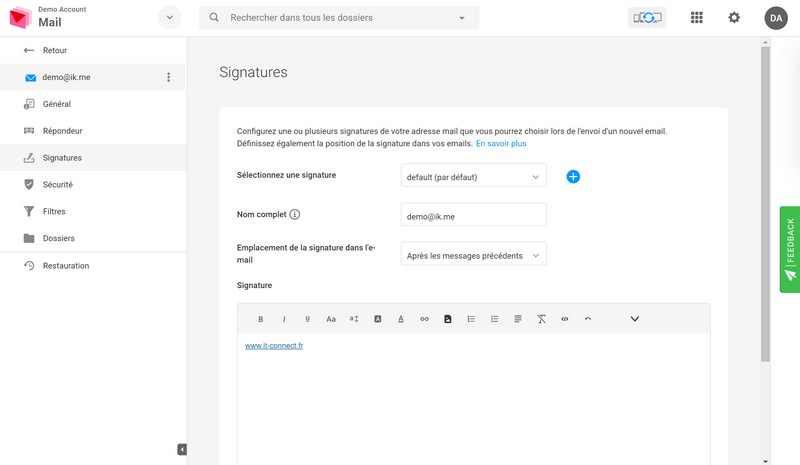
Task: Toggle underline formatting in signature editor
Action: [x=307, y=319]
